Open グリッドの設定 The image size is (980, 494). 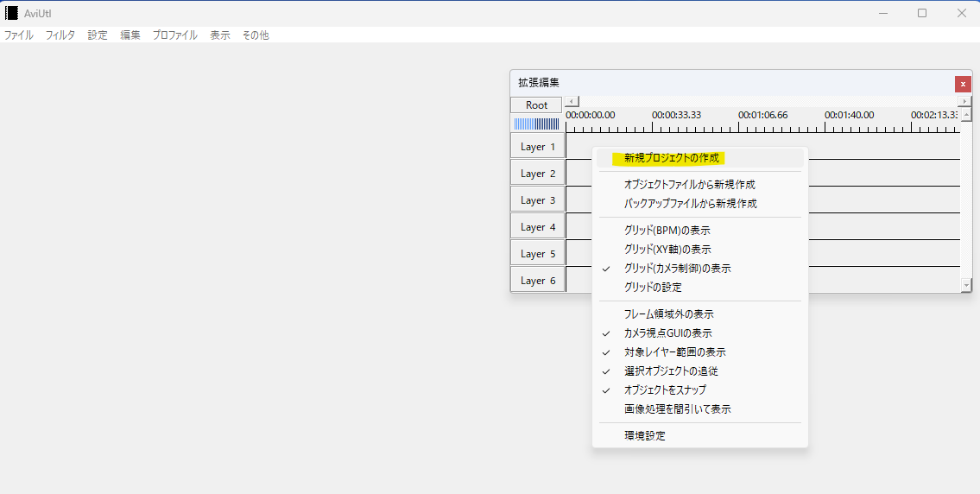tap(700, 287)
